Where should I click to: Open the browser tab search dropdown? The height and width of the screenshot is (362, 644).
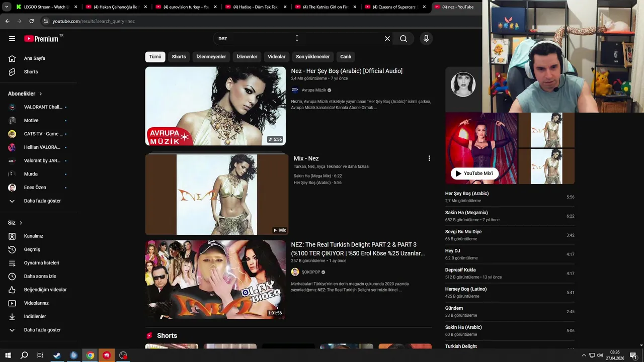(x=7, y=7)
